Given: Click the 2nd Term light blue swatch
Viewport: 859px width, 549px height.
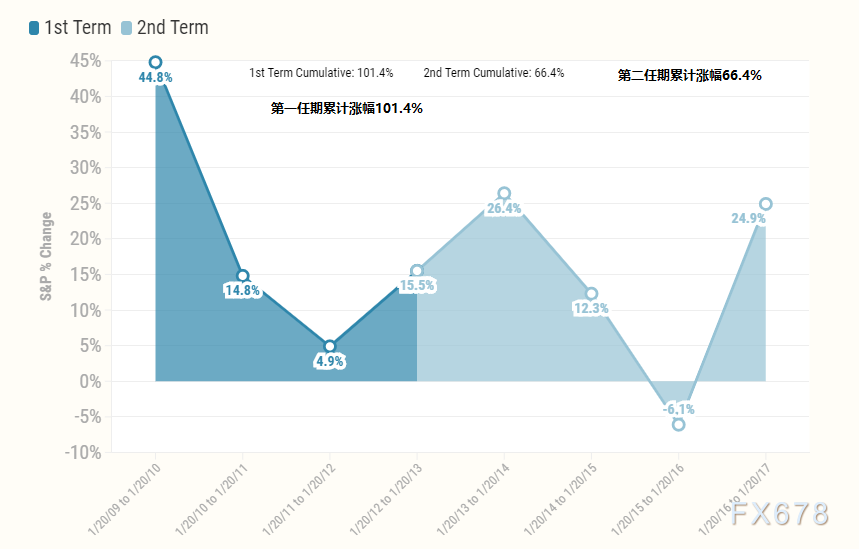Looking at the screenshot, I should click(127, 27).
